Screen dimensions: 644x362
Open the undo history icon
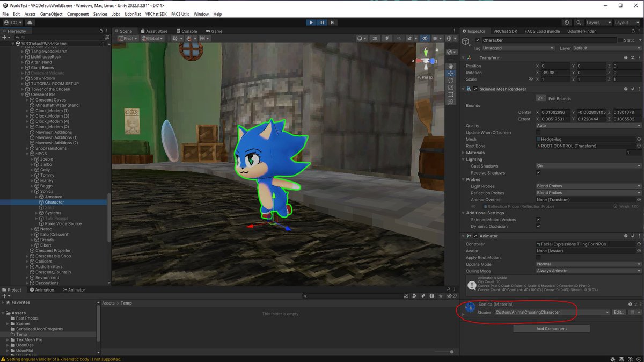567,23
